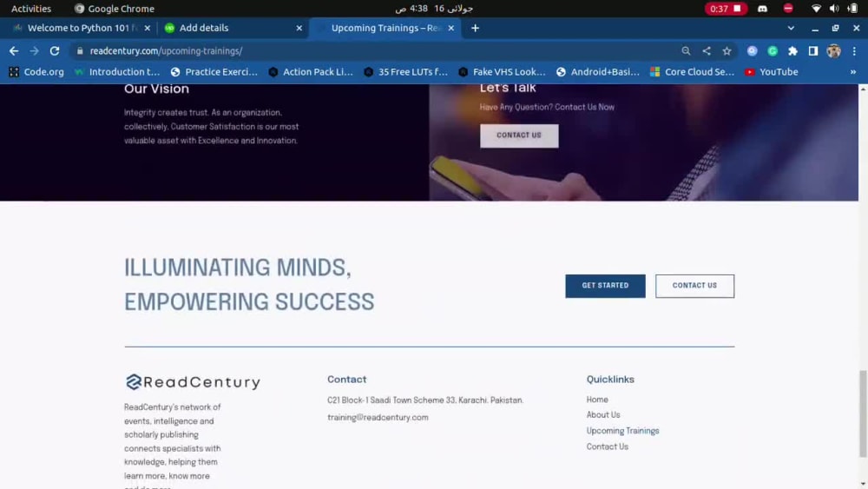This screenshot has height=489, width=868.
Task: Expand the hidden bookmarks overflow chevron
Action: pos(853,72)
